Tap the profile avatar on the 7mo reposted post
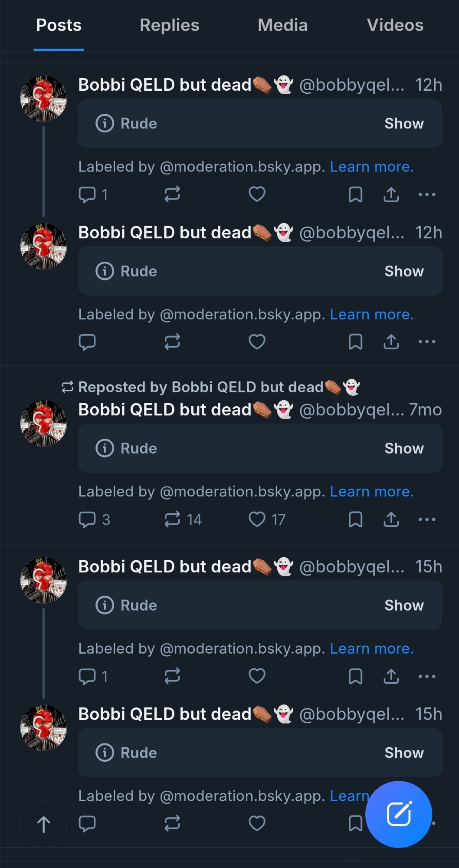459x868 pixels. point(43,424)
